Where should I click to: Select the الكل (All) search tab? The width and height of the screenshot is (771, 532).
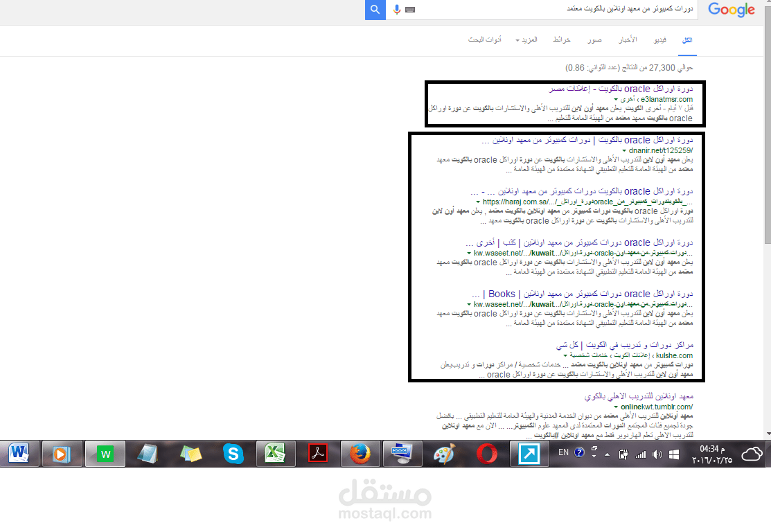tap(687, 40)
